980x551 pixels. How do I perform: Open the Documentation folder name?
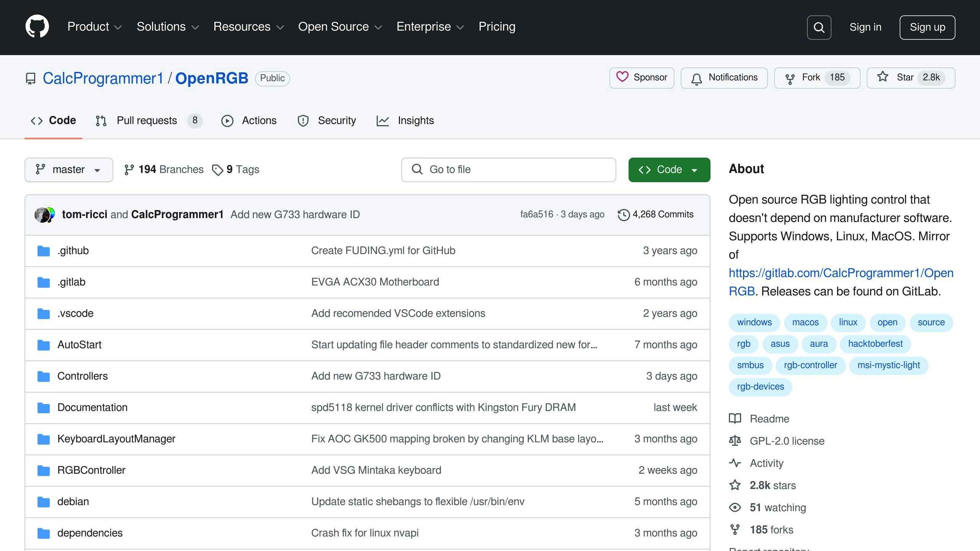pyautogui.click(x=92, y=408)
